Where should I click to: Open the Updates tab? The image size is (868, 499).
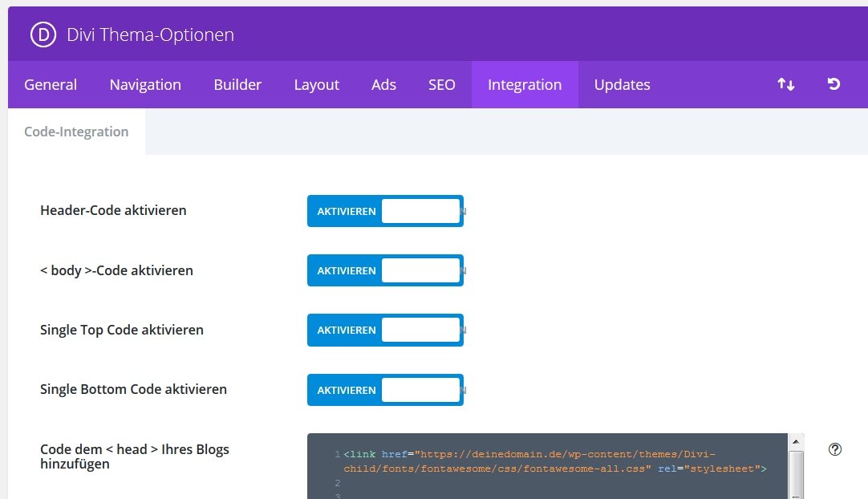click(x=622, y=83)
